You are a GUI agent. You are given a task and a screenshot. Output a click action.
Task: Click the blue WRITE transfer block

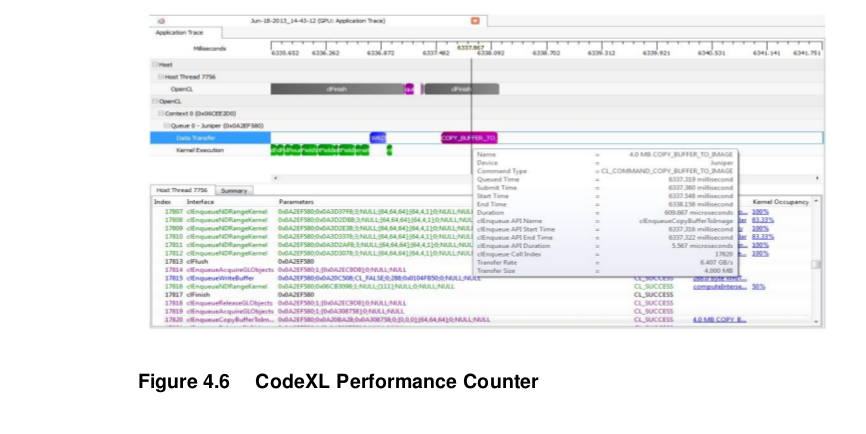click(x=378, y=138)
